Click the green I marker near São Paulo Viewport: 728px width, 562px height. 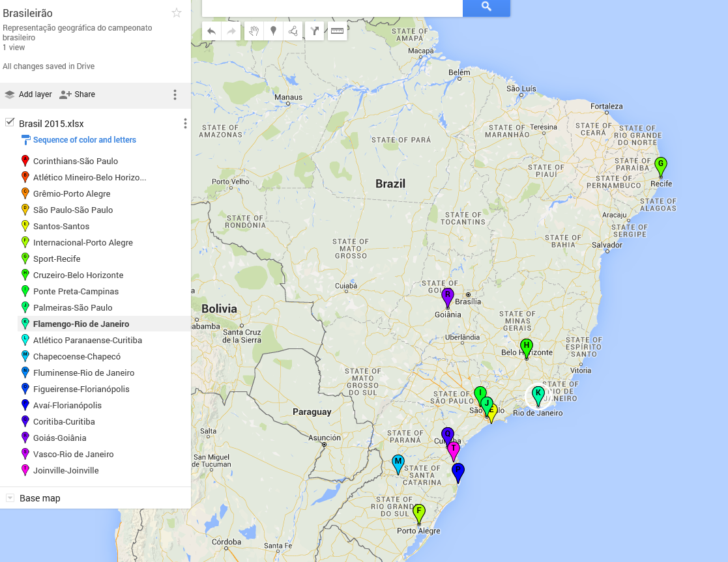(x=480, y=393)
